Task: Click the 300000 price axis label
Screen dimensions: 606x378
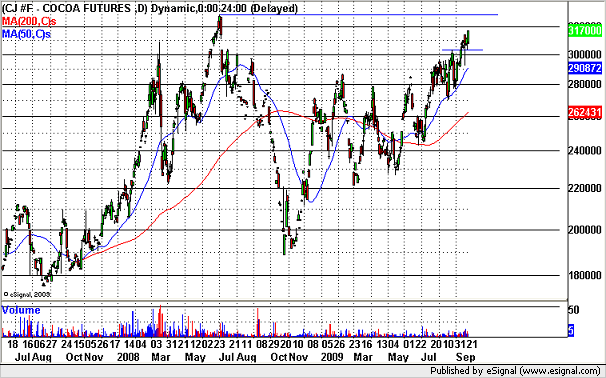Action: 585,54
